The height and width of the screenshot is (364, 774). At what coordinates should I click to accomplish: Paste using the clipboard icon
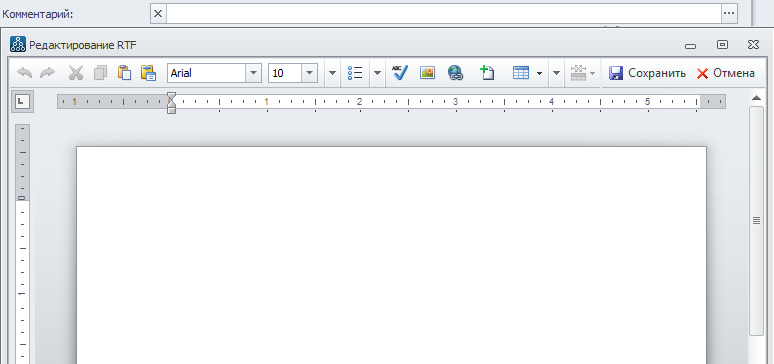click(124, 73)
